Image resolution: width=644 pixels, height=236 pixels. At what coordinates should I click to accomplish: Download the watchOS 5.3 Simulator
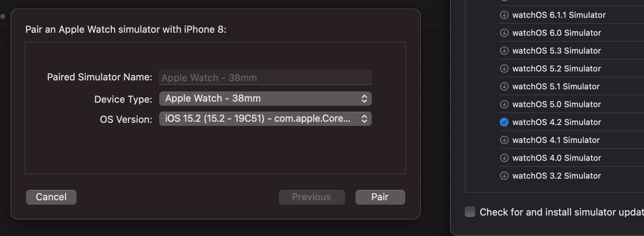coord(504,51)
